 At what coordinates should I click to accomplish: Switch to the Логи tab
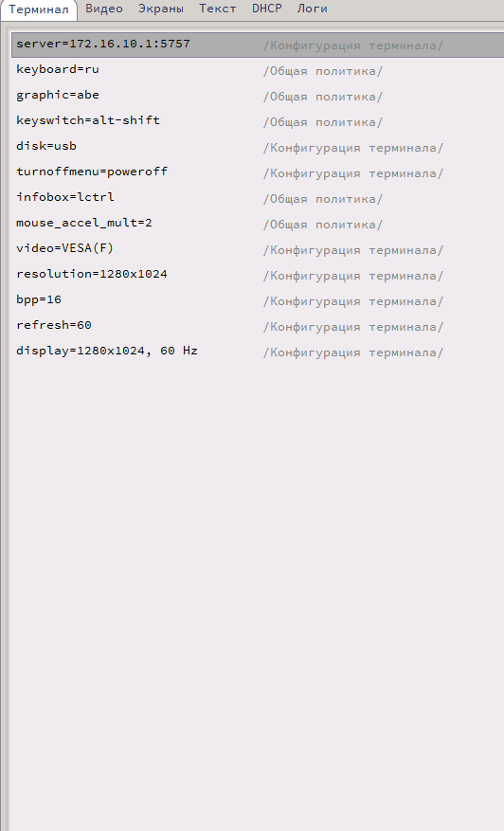tap(312, 9)
